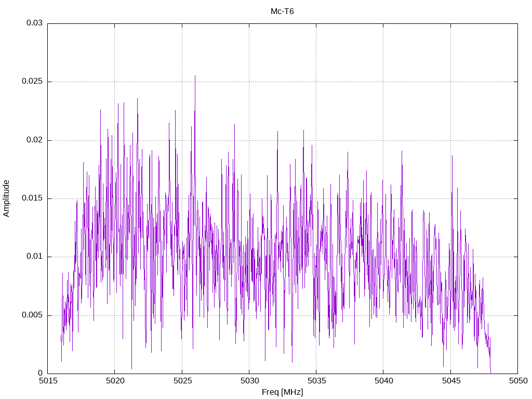The height and width of the screenshot is (399, 532).
Task: Click the x-axis tick label 5035
Action: click(317, 381)
